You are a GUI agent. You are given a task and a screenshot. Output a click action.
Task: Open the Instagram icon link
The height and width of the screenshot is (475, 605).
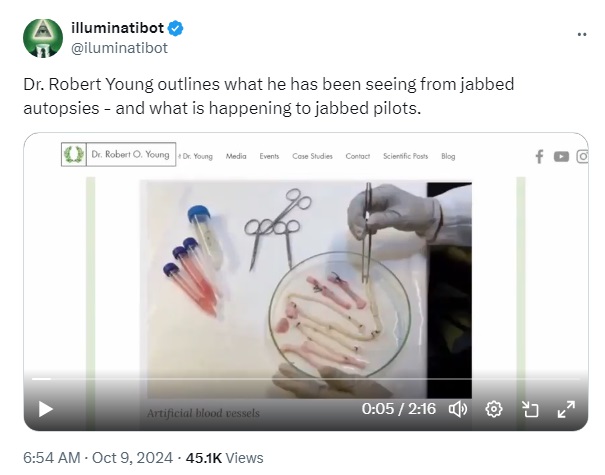pyautogui.click(x=583, y=156)
